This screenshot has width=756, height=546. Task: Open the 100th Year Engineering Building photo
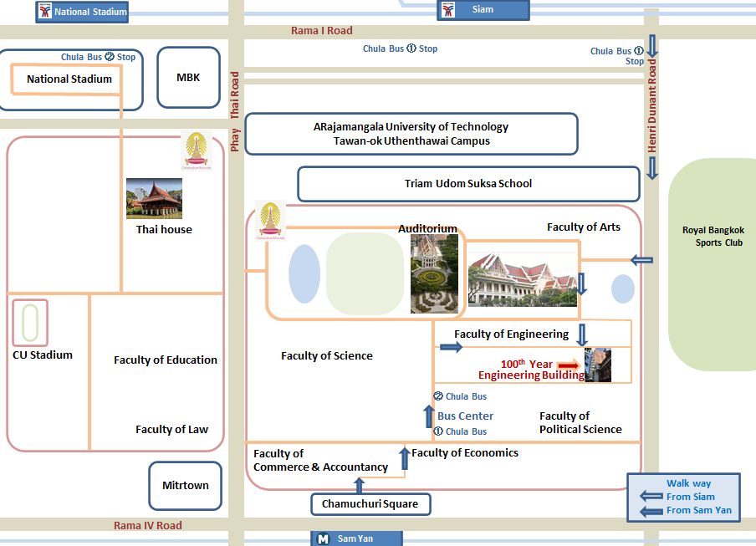598,365
